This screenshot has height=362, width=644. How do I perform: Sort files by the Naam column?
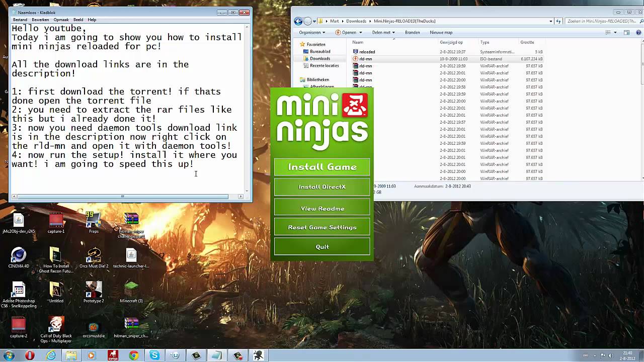point(358,42)
